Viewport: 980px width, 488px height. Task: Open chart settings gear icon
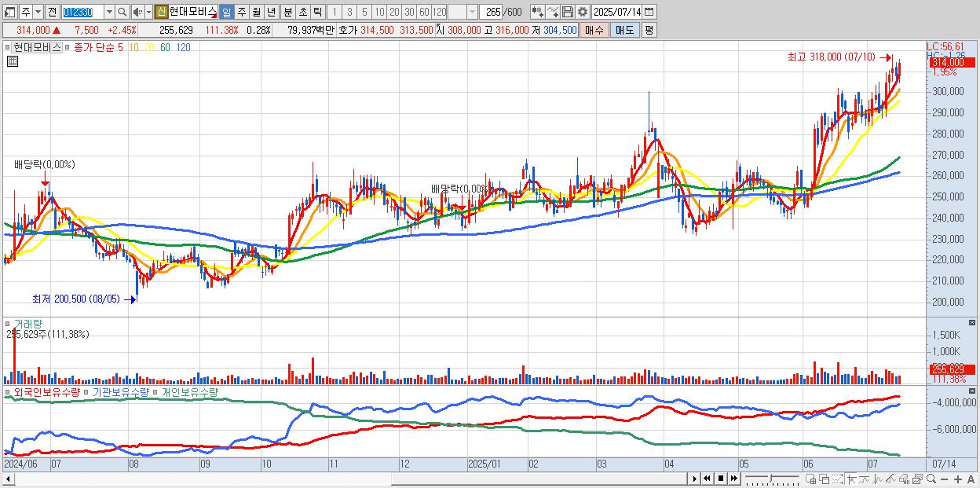point(582,12)
